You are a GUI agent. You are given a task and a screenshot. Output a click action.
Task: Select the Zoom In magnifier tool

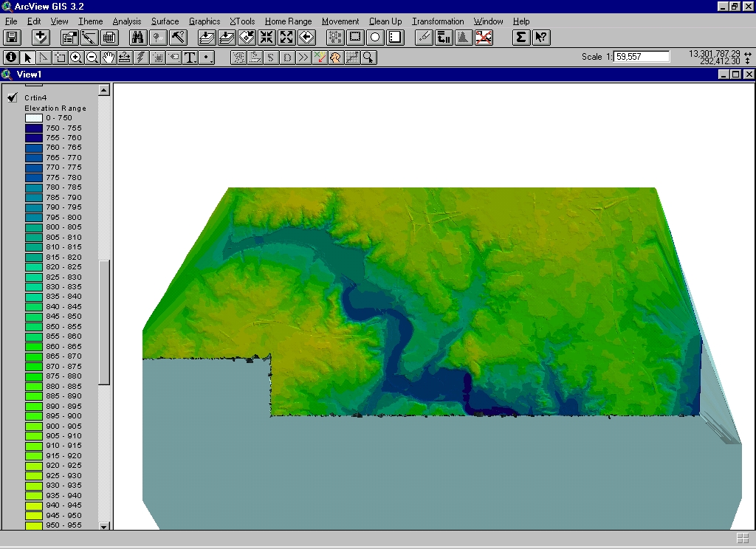click(x=76, y=58)
